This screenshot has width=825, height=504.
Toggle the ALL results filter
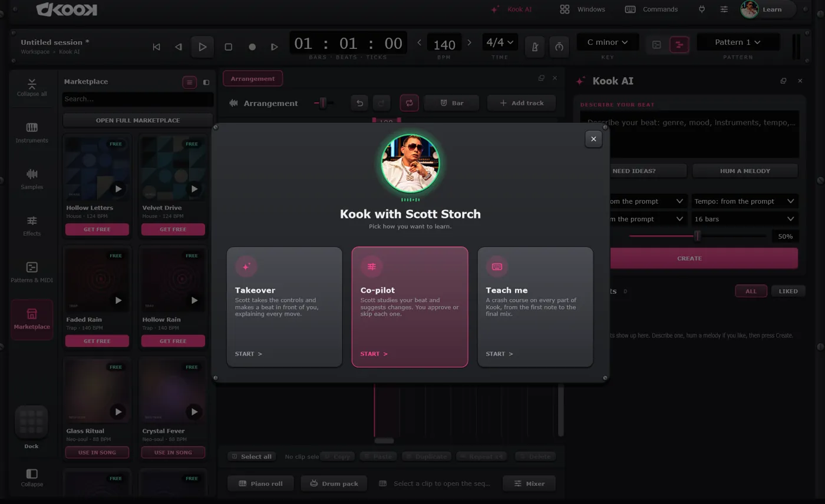point(751,291)
